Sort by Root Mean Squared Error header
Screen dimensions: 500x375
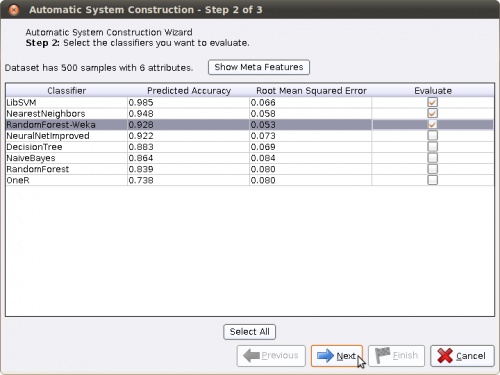pos(311,91)
